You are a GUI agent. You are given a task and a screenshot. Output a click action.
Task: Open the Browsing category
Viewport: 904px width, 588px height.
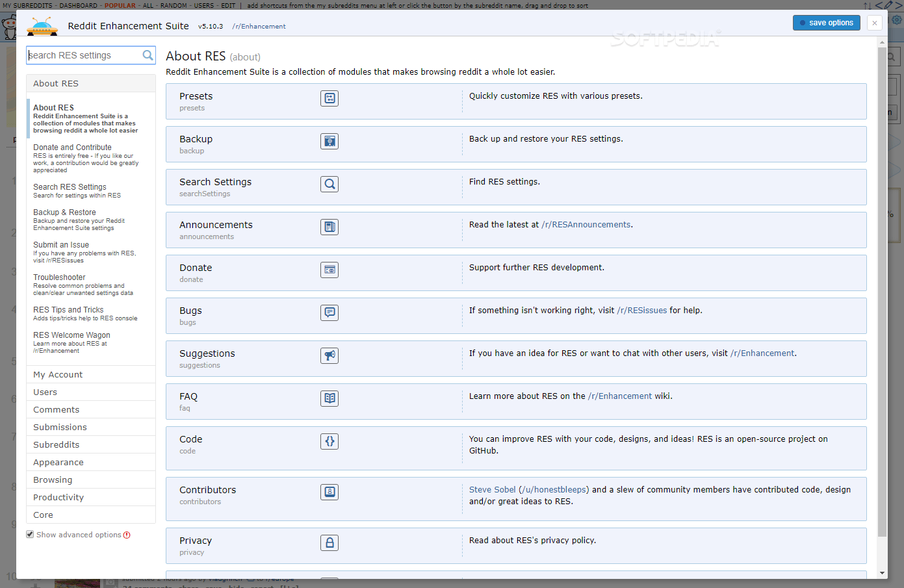91,479
